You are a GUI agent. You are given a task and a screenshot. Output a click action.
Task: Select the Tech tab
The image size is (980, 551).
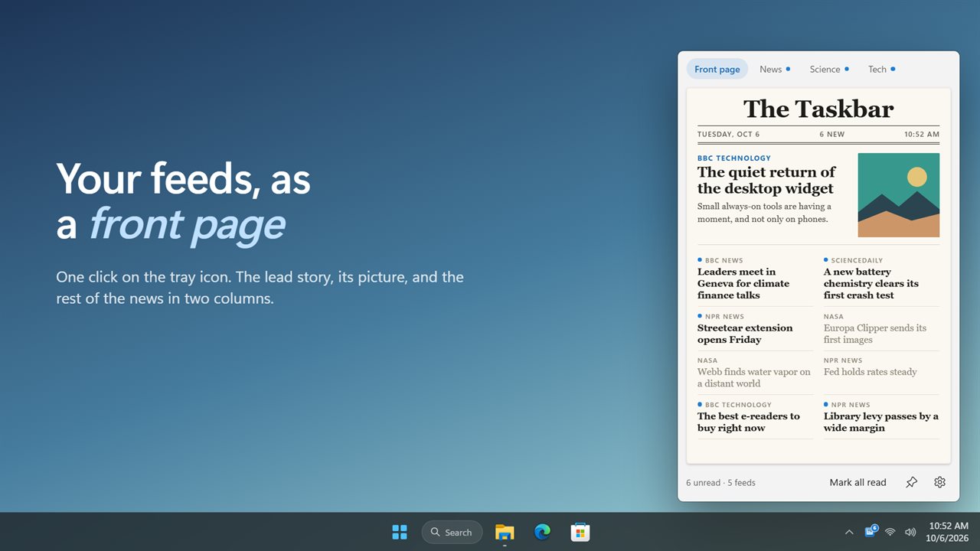[x=881, y=69]
